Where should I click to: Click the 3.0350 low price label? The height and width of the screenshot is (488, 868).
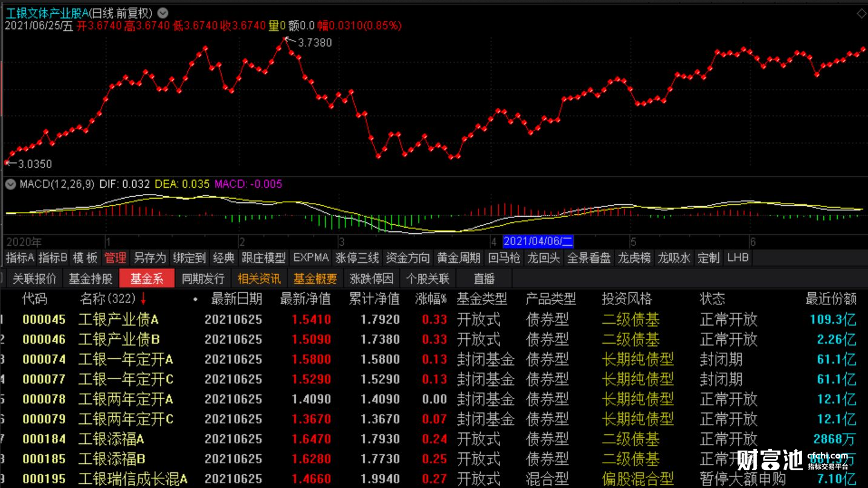(x=34, y=164)
